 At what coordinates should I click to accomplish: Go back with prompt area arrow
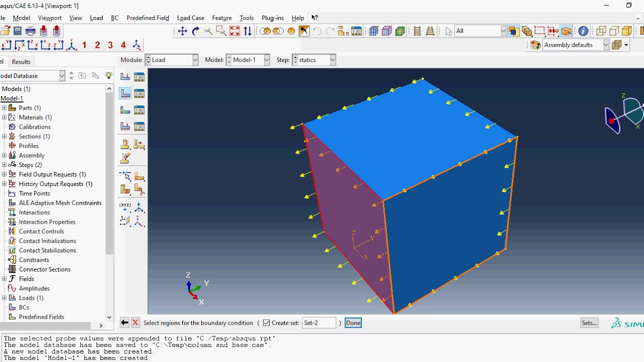[124, 323]
